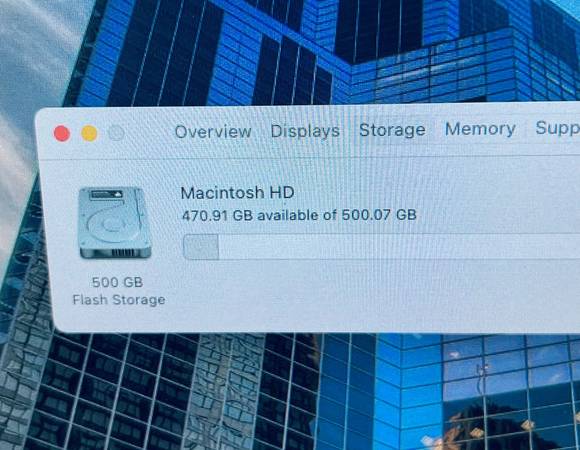Viewport: 580px width, 450px height.
Task: Click the Flash Storage label under the drive
Action: tap(119, 300)
